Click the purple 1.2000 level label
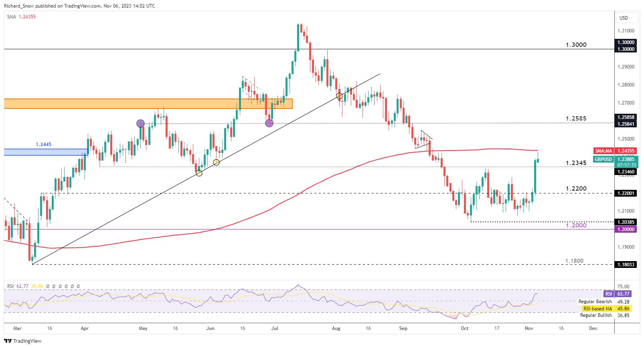644x348 pixels. pyautogui.click(x=576, y=225)
